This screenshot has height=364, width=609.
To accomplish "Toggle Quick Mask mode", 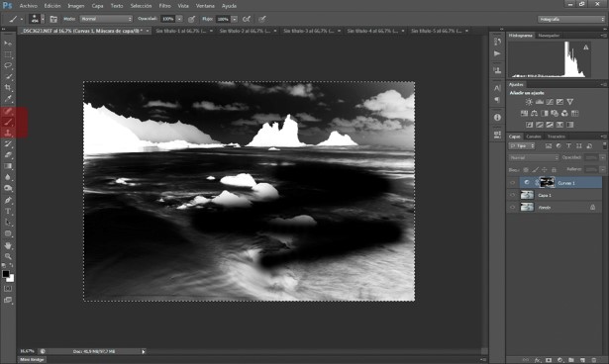I will tap(8, 289).
